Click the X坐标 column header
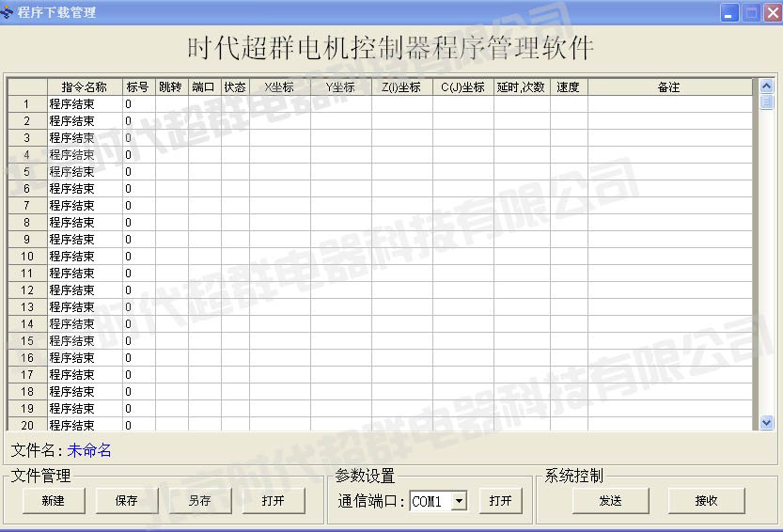Viewport: 783px width, 532px height. point(279,87)
